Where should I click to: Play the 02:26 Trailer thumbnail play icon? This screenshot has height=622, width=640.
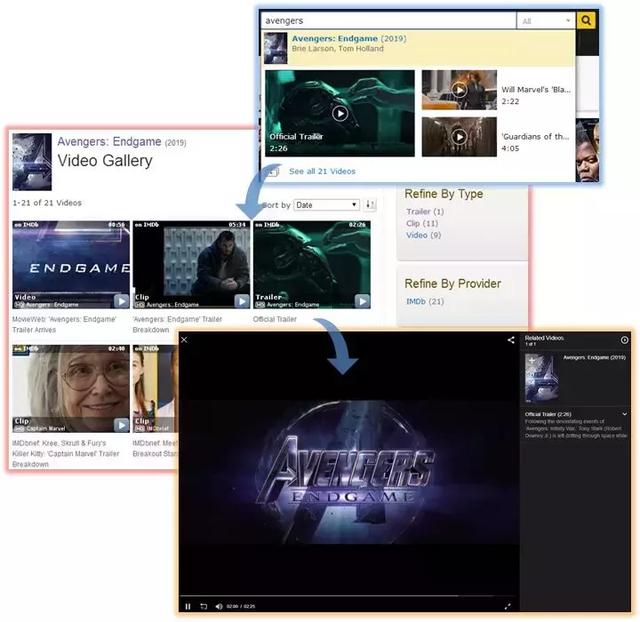click(x=362, y=301)
